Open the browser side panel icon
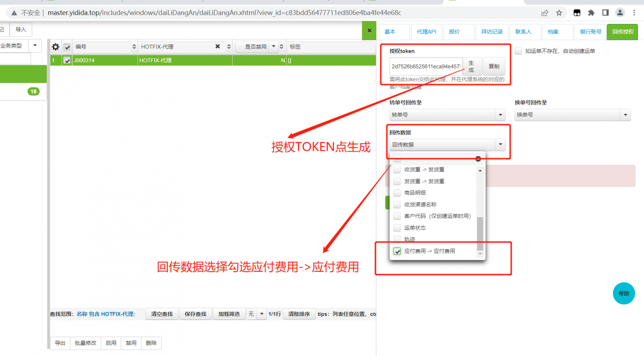 [605, 13]
